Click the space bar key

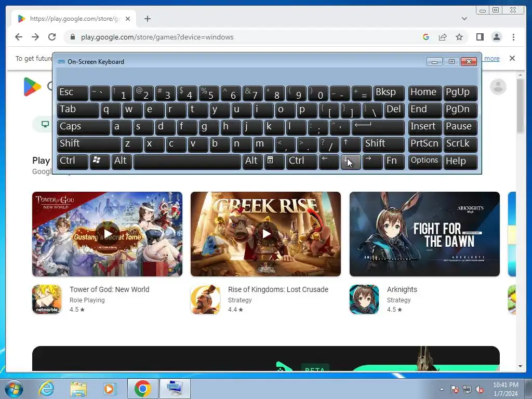point(187,162)
